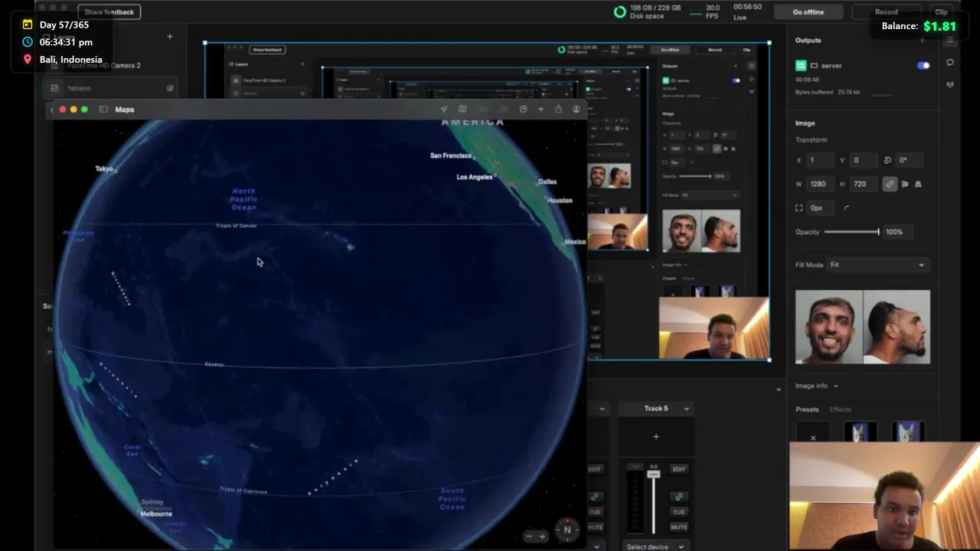Toggle CUE on Track 5
The height and width of the screenshot is (551, 980).
click(678, 512)
